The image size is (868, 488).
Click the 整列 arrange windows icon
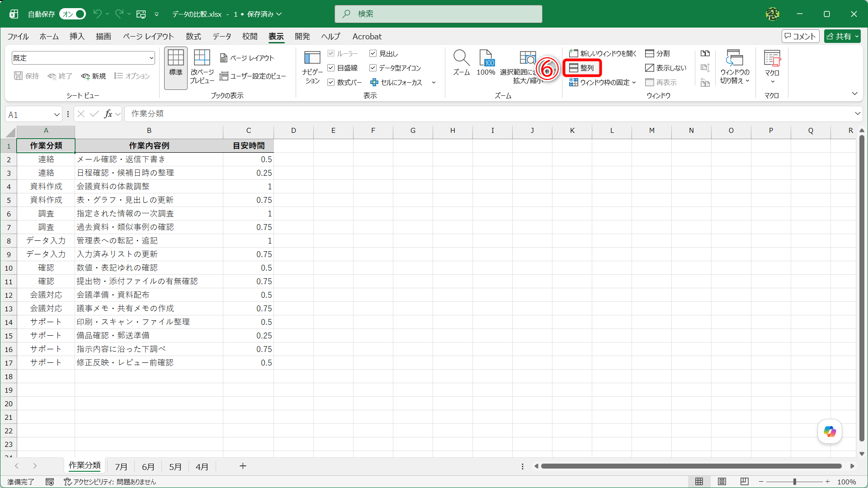574,68
